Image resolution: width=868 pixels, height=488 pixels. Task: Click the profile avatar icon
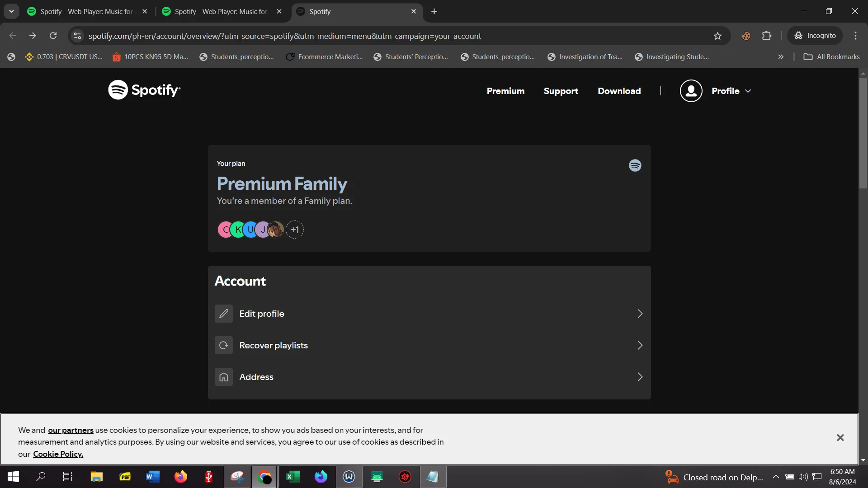click(x=691, y=91)
